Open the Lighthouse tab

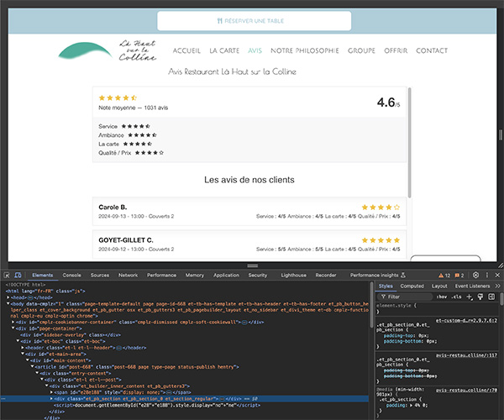pos(293,275)
